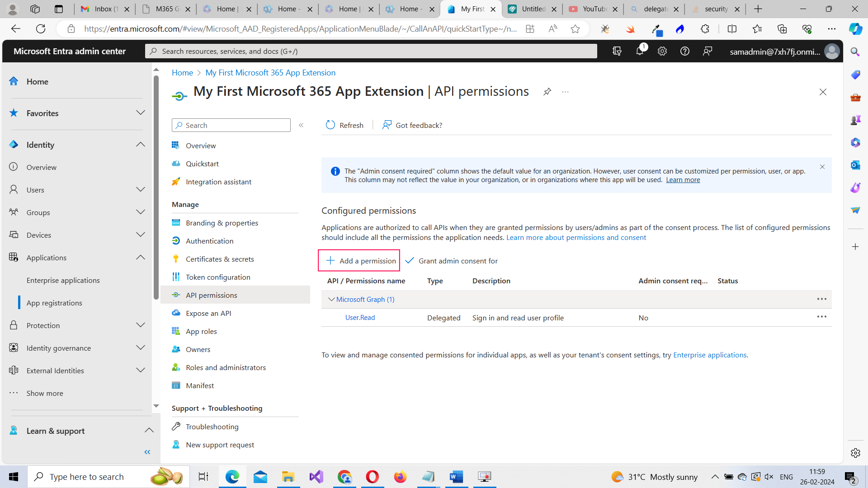
Task: Pin the API permissions blade
Action: click(x=547, y=91)
